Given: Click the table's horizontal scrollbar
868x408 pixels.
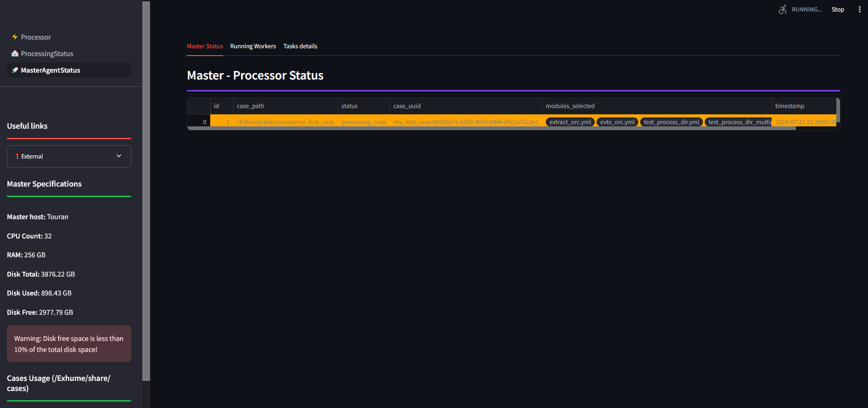Looking at the screenshot, I should pyautogui.click(x=491, y=129).
